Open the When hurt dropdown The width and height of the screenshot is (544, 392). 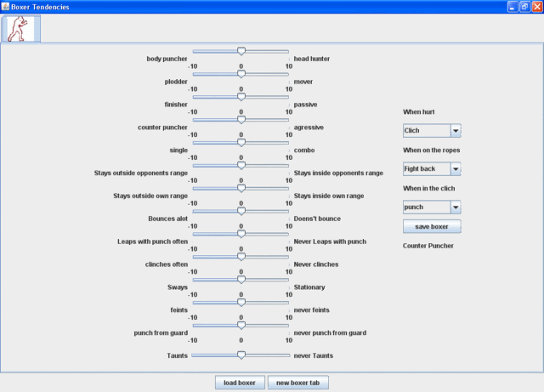click(456, 131)
